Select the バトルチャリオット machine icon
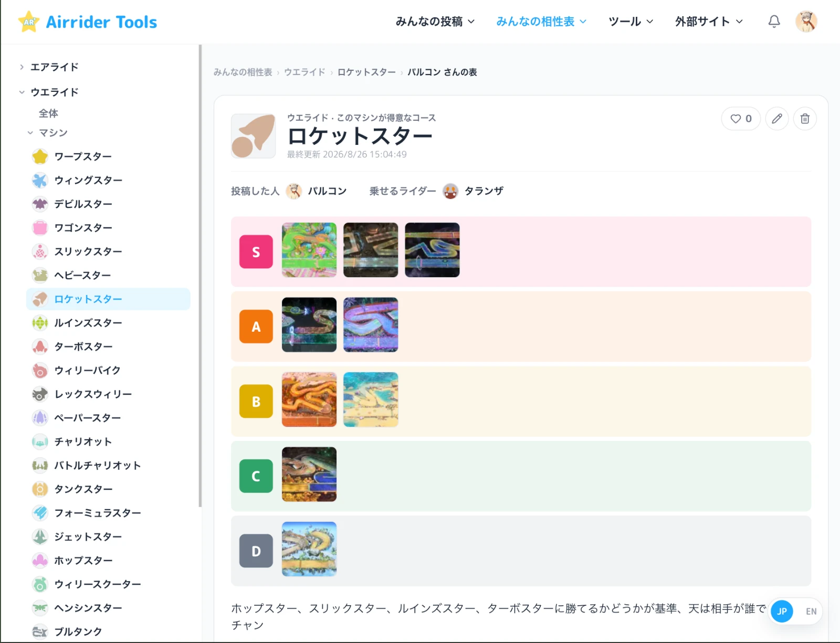Screen dimensions: 840x643 (40, 465)
